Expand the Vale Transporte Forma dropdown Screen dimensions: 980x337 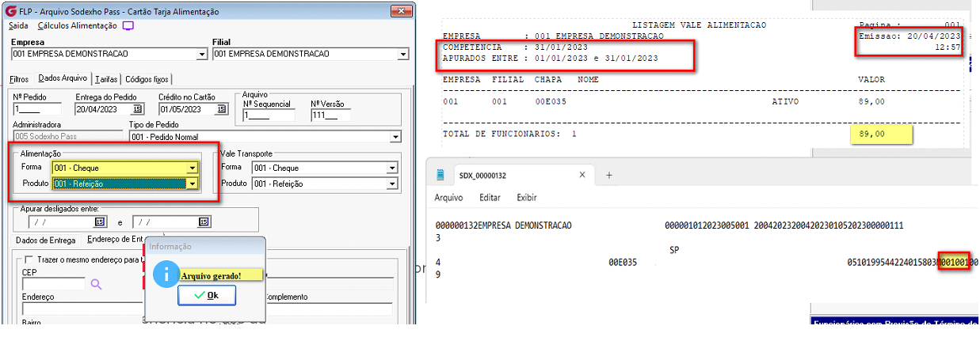click(391, 168)
